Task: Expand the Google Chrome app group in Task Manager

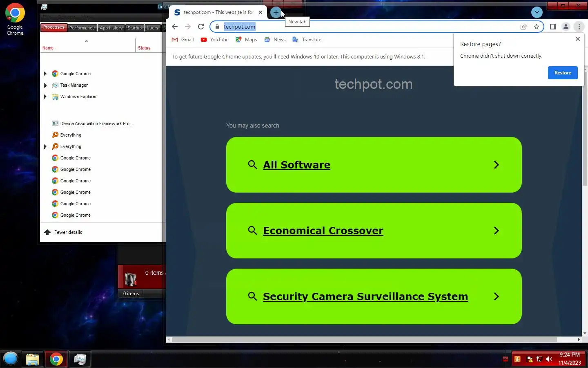Action: (x=45, y=74)
